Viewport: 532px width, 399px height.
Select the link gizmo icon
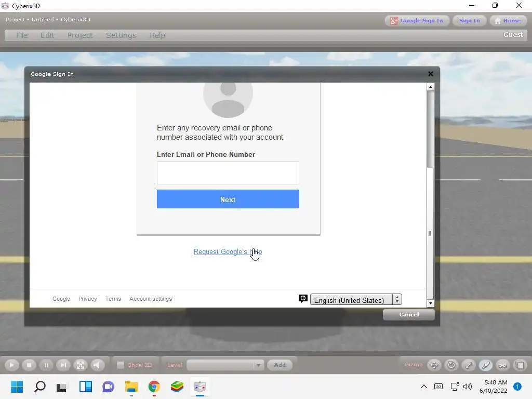coord(503,365)
